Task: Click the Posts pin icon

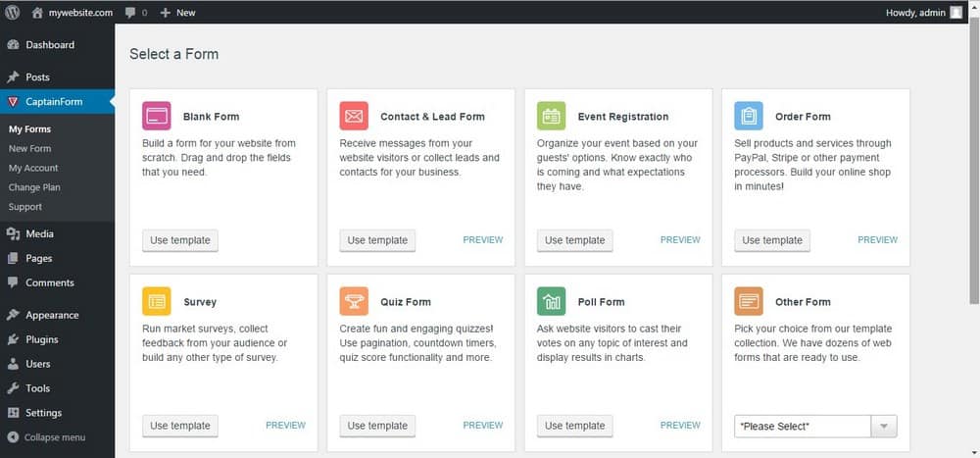Action: coord(13,76)
